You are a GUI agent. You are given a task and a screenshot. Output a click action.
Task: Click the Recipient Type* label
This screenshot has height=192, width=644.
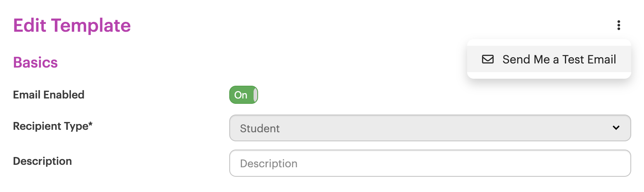(53, 126)
